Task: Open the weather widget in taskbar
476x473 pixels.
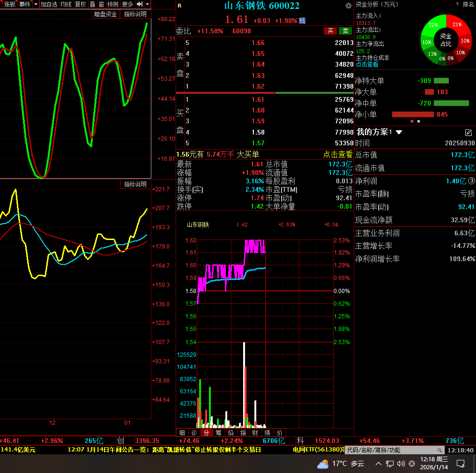Action: (x=340, y=464)
